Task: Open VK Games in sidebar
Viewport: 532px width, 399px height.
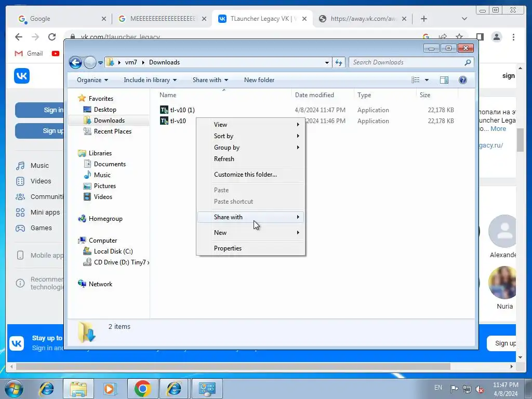Action: tap(34, 228)
